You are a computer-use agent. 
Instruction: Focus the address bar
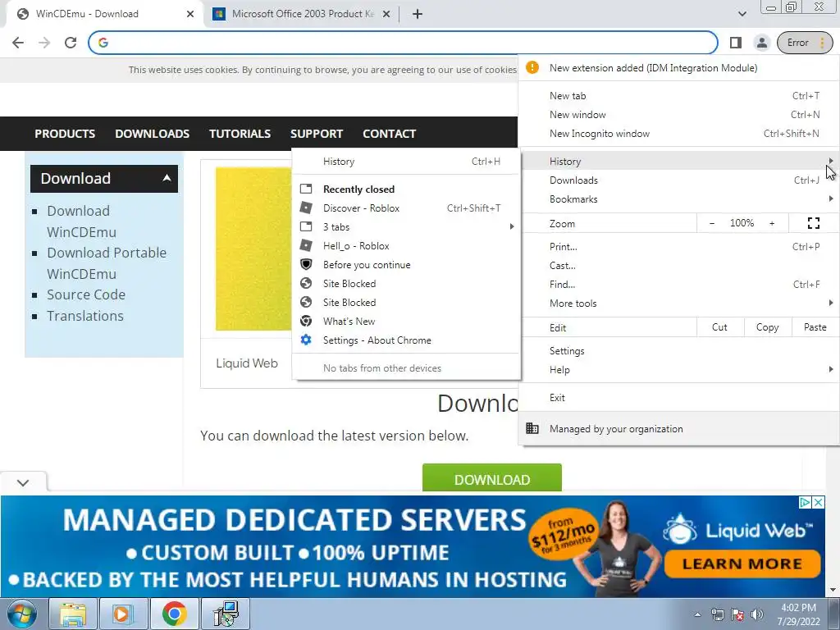point(403,43)
